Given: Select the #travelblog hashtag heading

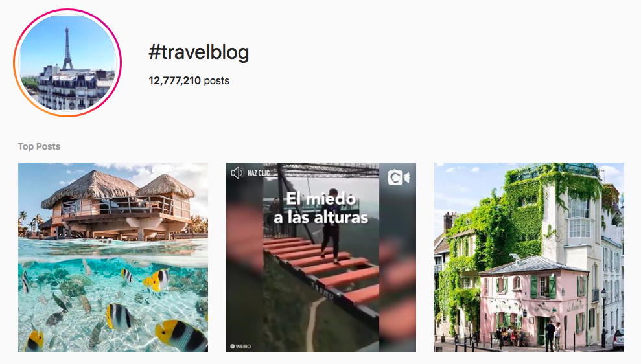Looking at the screenshot, I should point(199,52).
